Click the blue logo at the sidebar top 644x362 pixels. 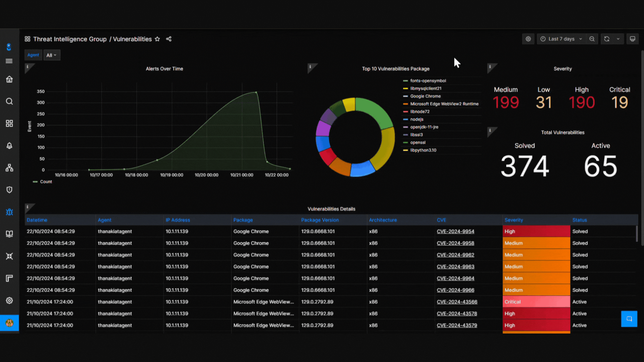click(9, 47)
